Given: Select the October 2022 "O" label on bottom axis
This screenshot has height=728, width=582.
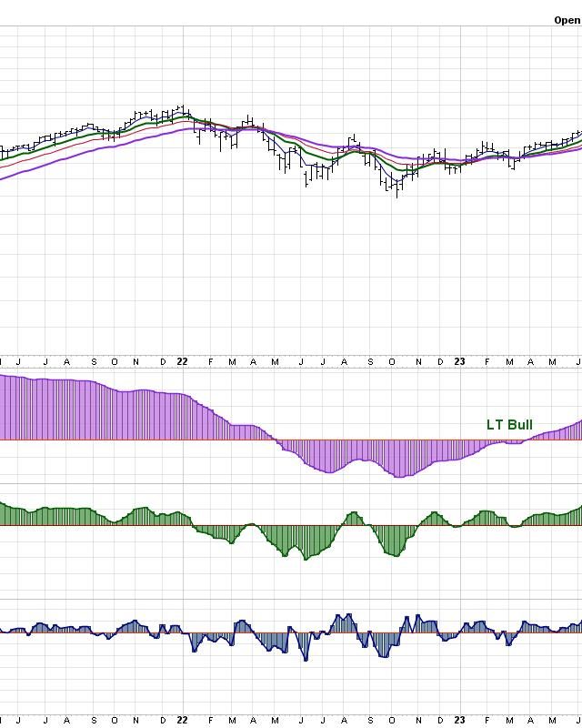Looking at the screenshot, I should tap(393, 719).
